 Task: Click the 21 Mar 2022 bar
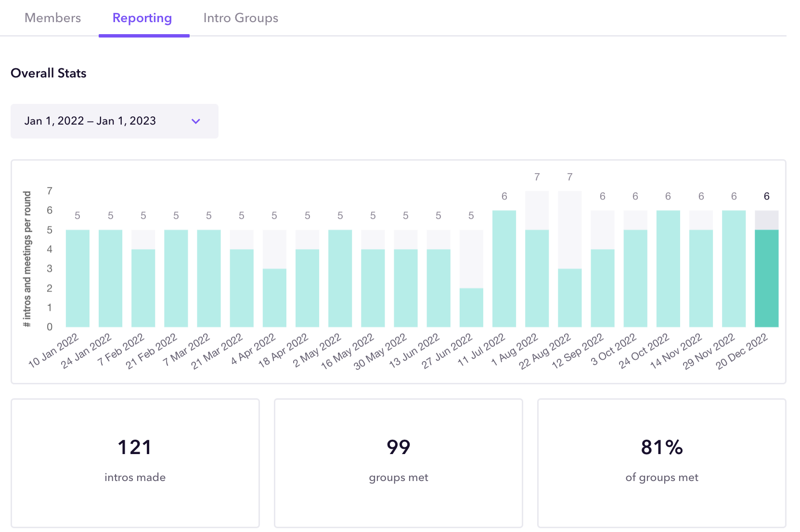[x=242, y=279]
